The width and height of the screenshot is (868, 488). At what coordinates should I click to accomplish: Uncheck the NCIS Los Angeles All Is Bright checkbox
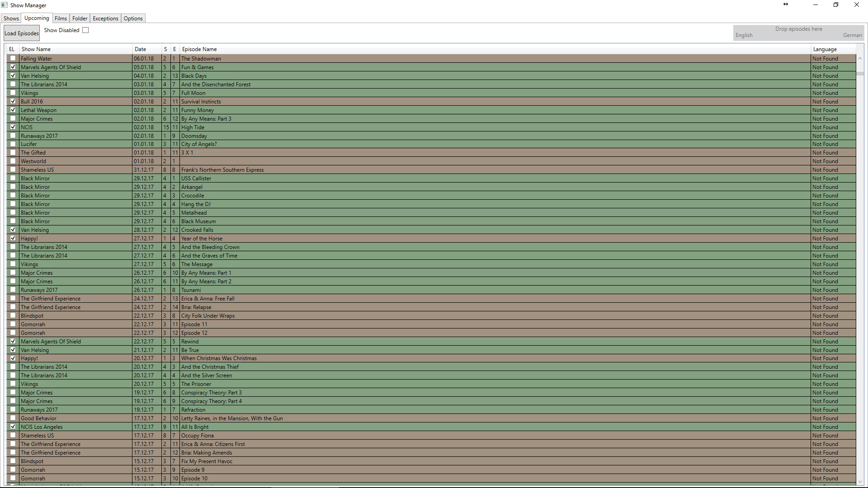(x=13, y=427)
